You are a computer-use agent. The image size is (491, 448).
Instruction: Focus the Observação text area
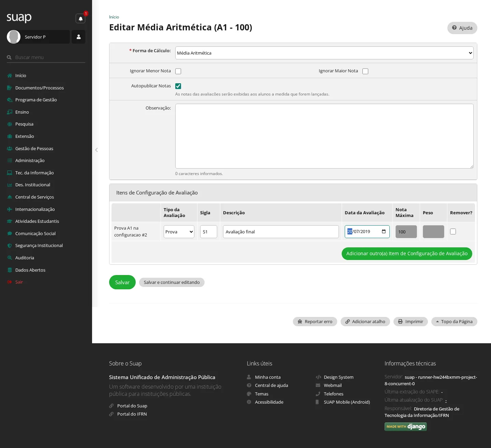coord(324,136)
